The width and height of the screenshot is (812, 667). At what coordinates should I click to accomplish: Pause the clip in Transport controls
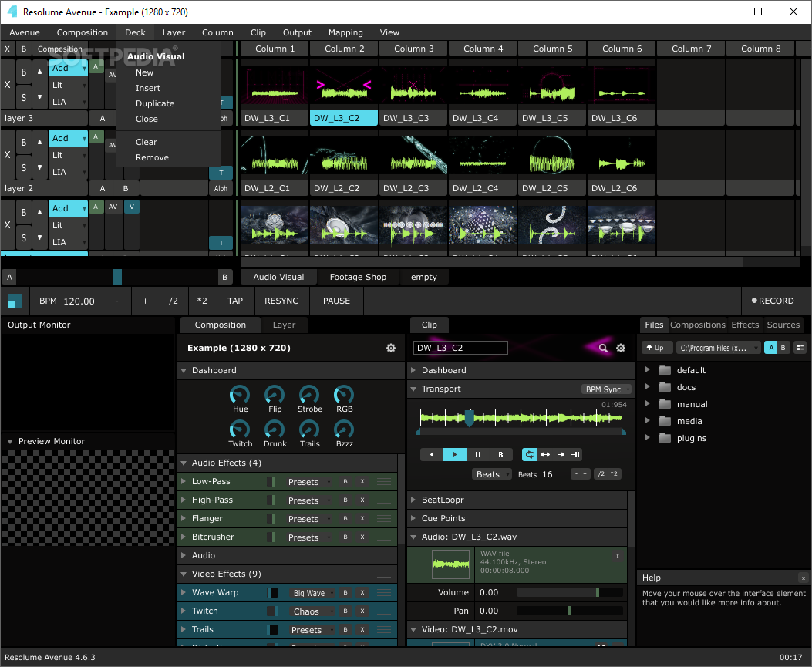coord(477,455)
